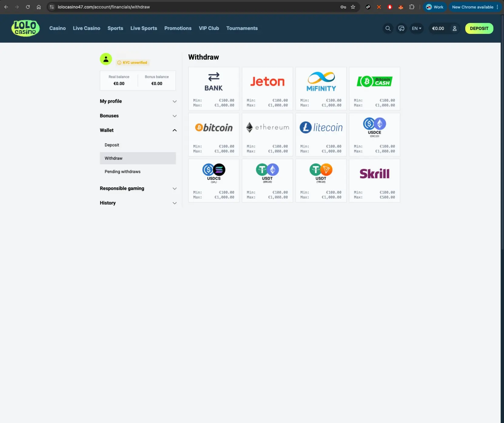
Task: Select the Litecoin withdrawal option
Action: click(x=321, y=135)
